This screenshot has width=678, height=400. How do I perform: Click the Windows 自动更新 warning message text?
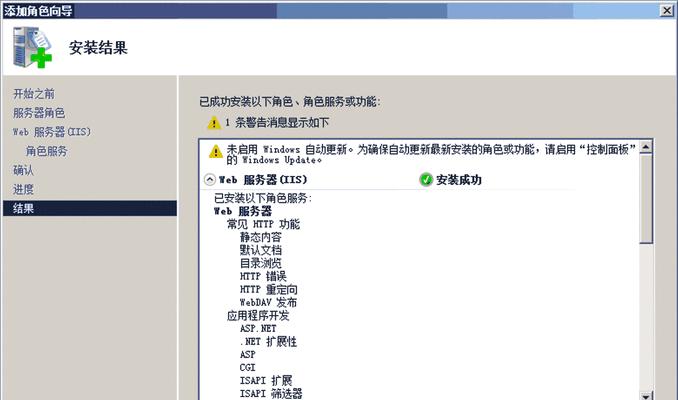coord(431,154)
